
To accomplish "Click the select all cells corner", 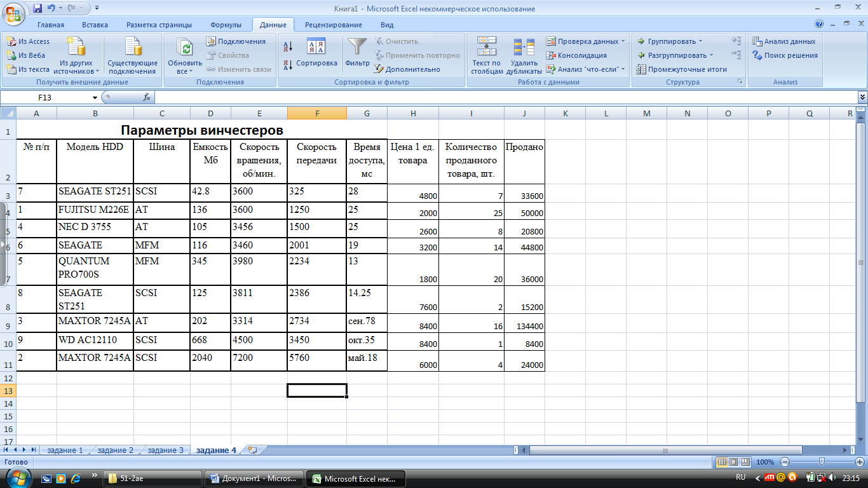I will tap(8, 113).
